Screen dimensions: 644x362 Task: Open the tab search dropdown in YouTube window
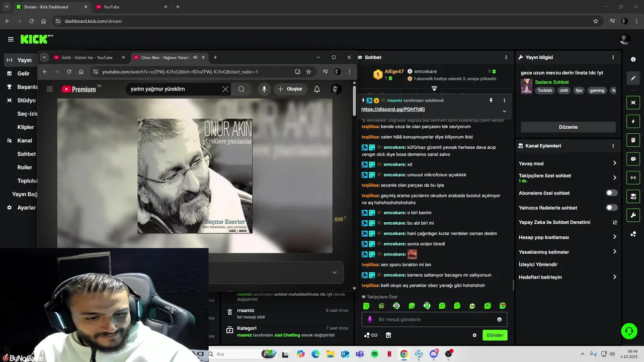tap(44, 57)
